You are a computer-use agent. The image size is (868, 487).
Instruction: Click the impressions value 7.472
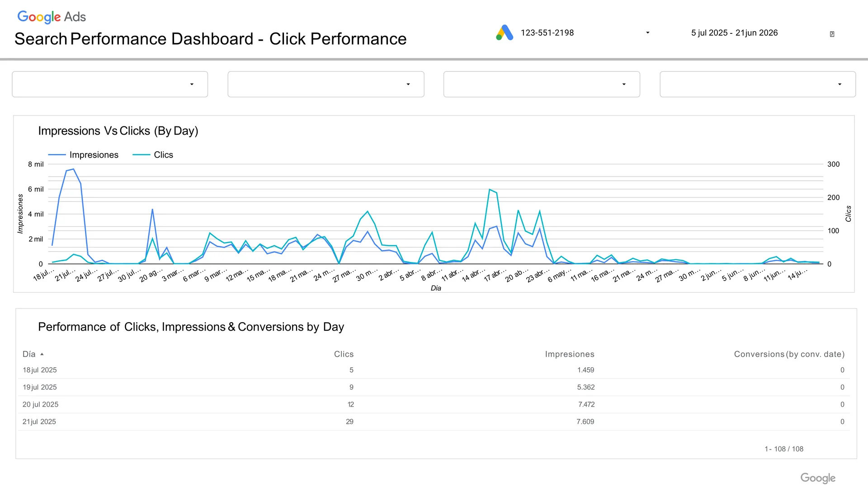pyautogui.click(x=586, y=404)
